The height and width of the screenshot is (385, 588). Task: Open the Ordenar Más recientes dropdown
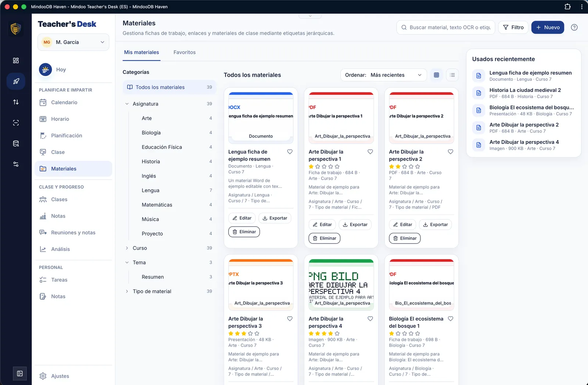point(384,75)
